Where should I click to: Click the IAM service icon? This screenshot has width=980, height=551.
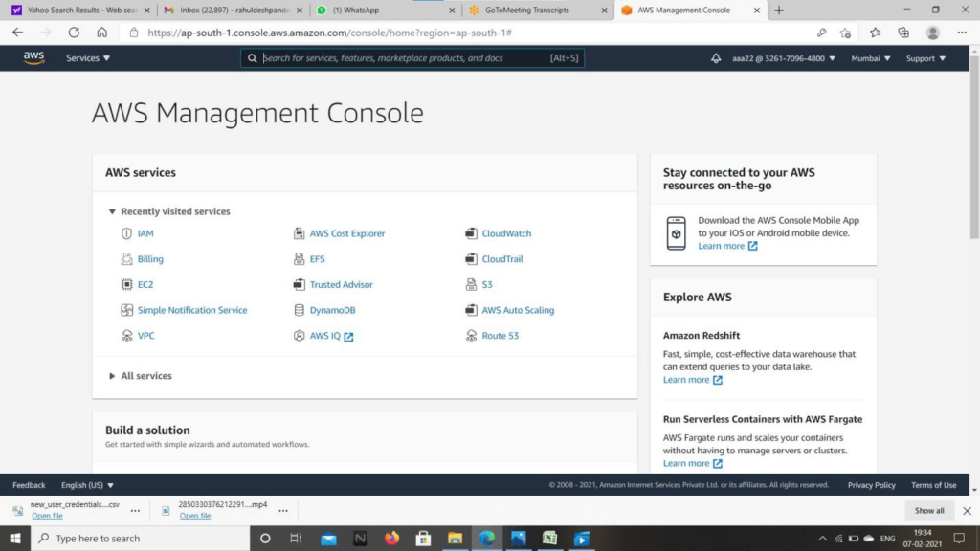127,233
